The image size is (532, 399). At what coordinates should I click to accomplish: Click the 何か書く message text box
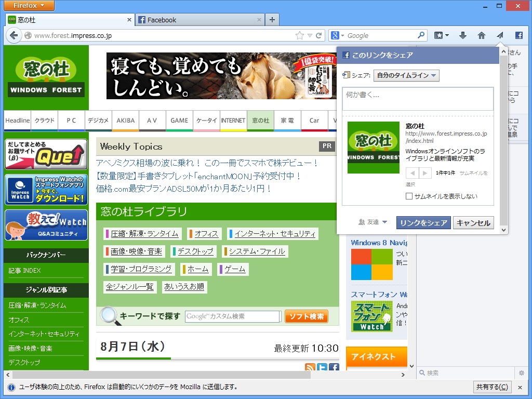point(418,98)
